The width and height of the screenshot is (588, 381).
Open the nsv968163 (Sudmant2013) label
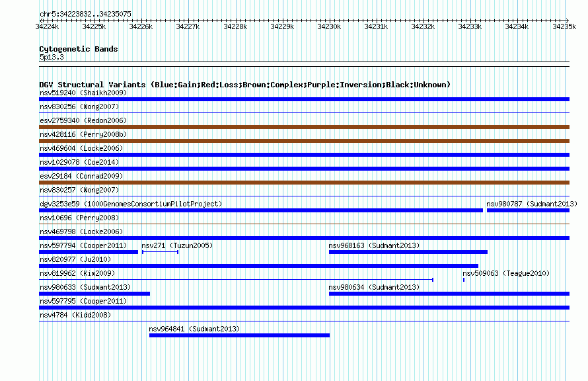point(374,245)
